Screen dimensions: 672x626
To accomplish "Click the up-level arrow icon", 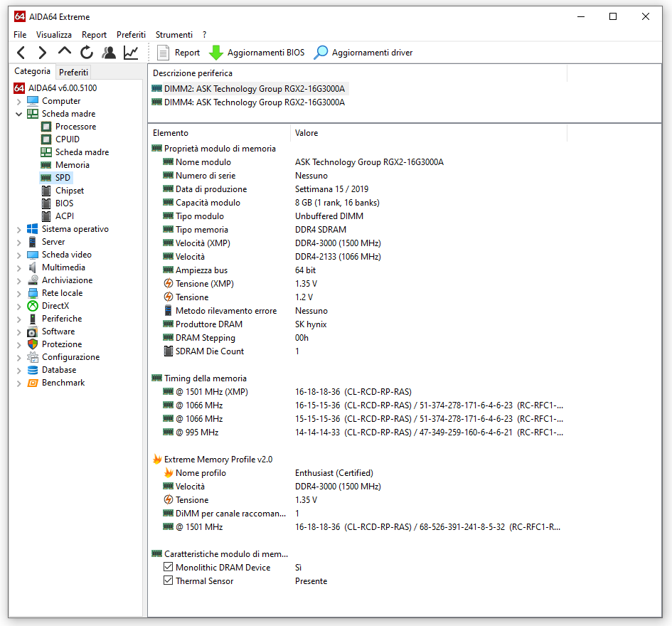I will tap(64, 51).
